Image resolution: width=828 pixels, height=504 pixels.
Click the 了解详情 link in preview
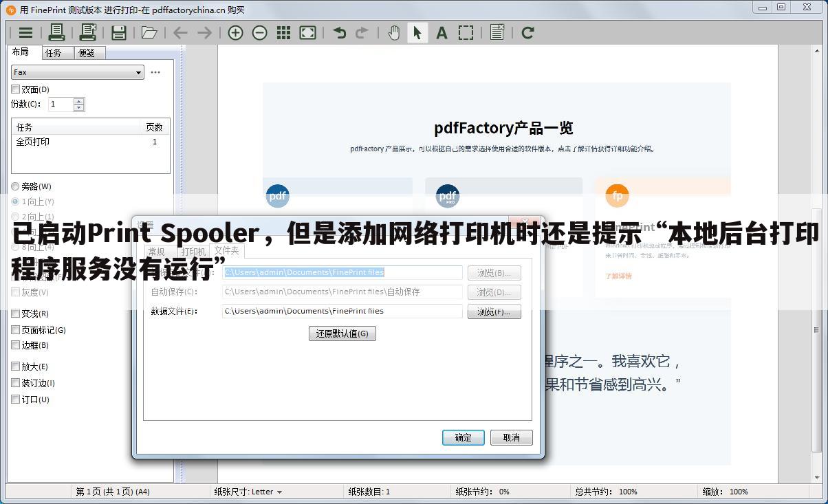pos(618,276)
